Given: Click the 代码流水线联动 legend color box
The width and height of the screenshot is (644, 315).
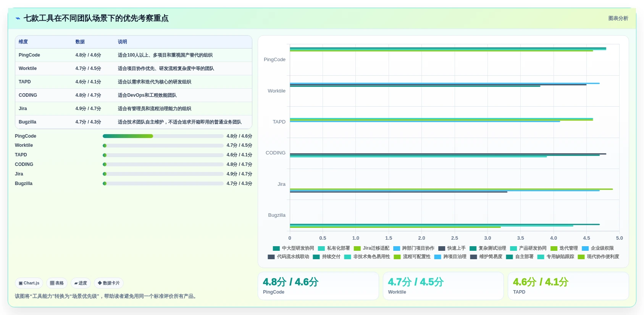Looking at the screenshot, I should pos(271,257).
